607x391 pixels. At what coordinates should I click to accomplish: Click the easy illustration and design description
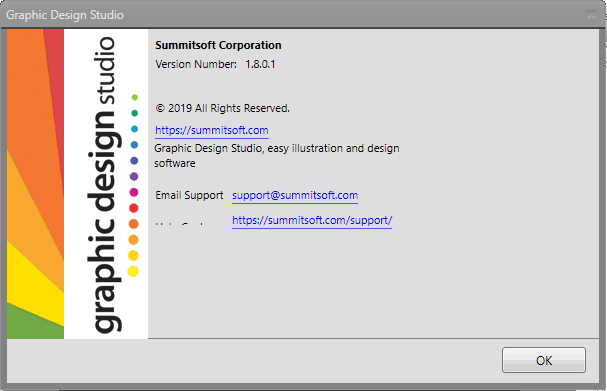tap(277, 156)
